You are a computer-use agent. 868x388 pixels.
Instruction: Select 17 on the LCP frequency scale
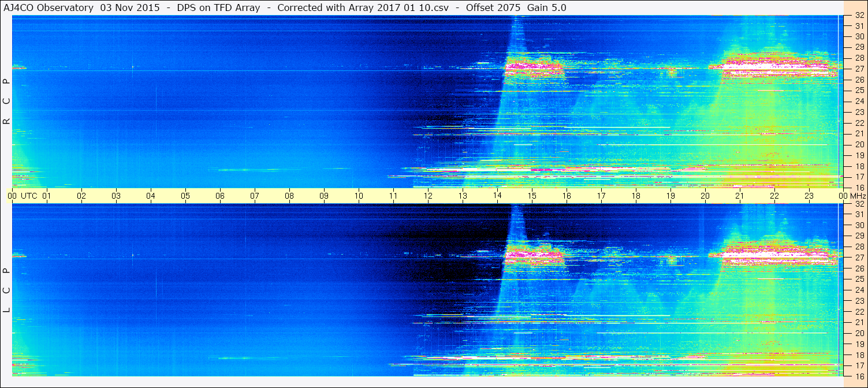(859, 365)
